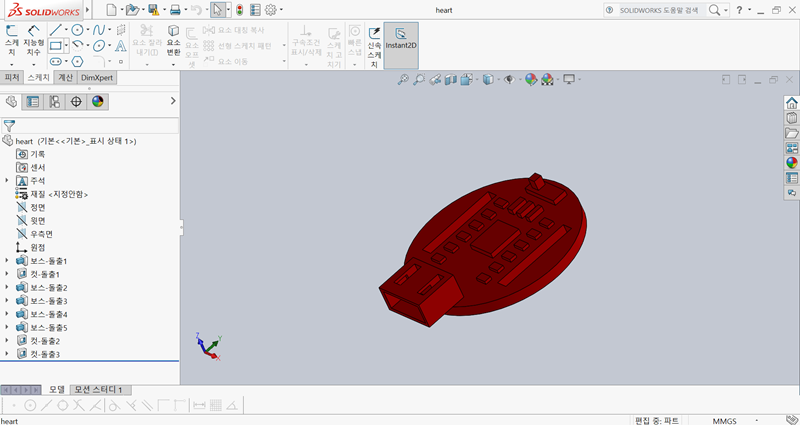Open the ConfigurationManager tab
Screen dimensions: 800x425
54,102
